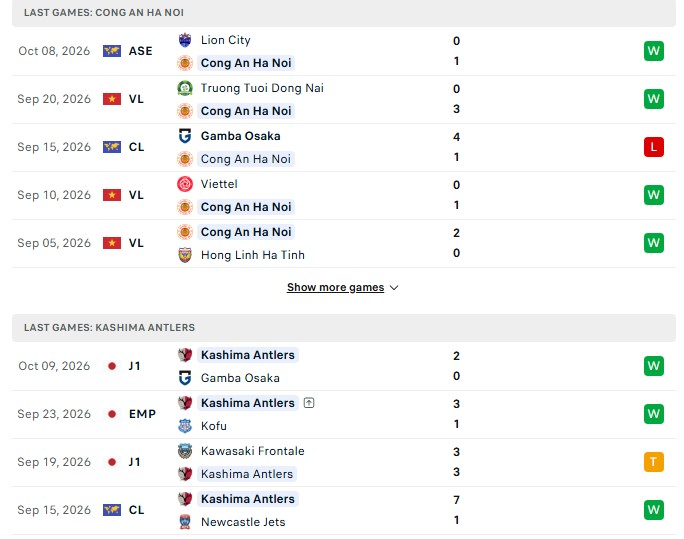This screenshot has height=539, width=684.
Task: Click the red L loss badge
Action: point(653,147)
